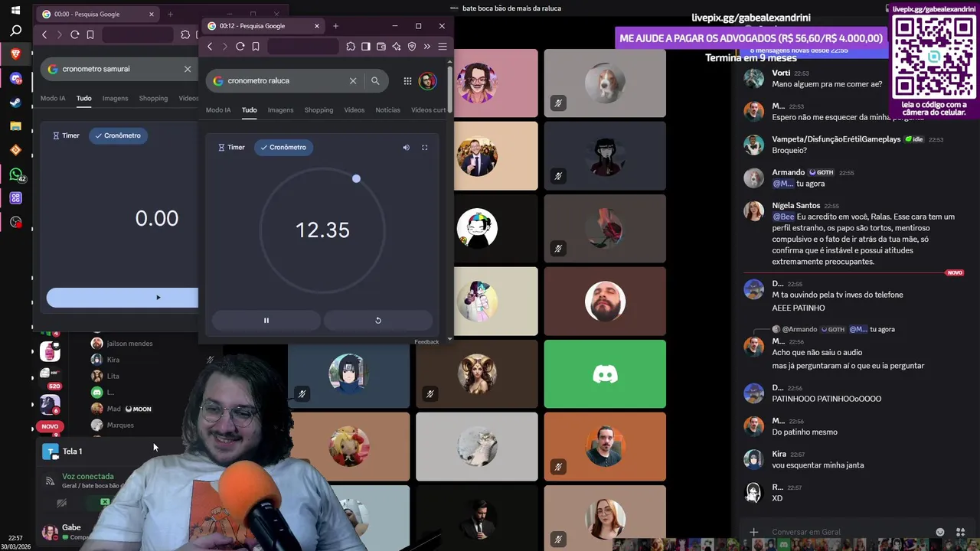Screen dimensions: 980x551
Task: Close the '00:00 - Pesquisa Google' tab
Action: click(x=152, y=15)
